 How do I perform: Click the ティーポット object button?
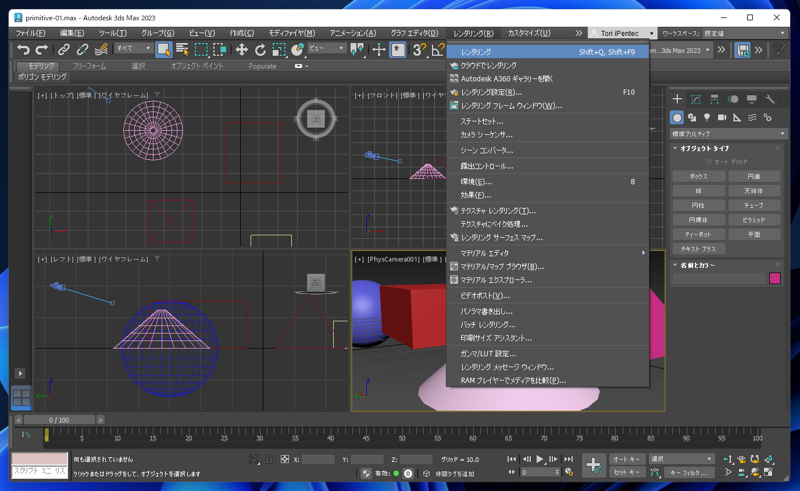(698, 234)
